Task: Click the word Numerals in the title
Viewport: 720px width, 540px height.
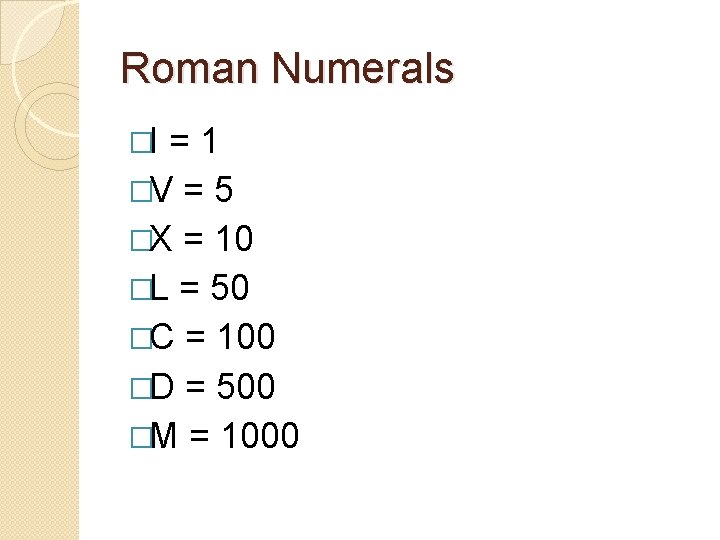Action: [x=362, y=69]
